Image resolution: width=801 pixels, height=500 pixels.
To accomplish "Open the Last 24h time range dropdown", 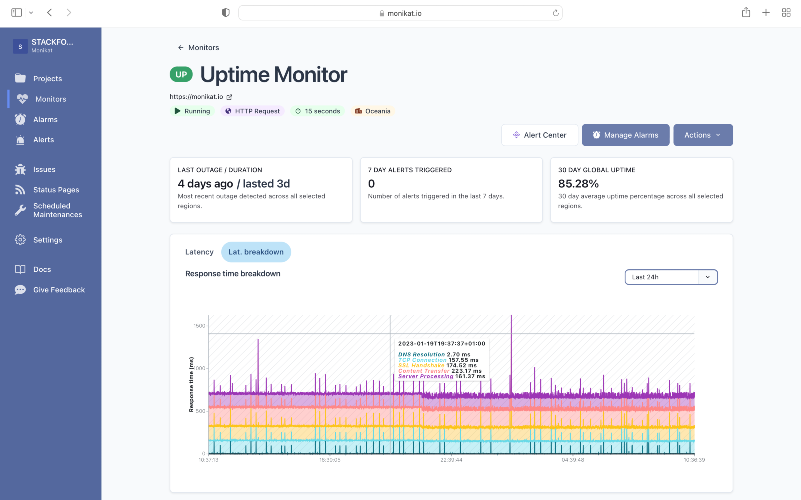I will click(x=671, y=277).
